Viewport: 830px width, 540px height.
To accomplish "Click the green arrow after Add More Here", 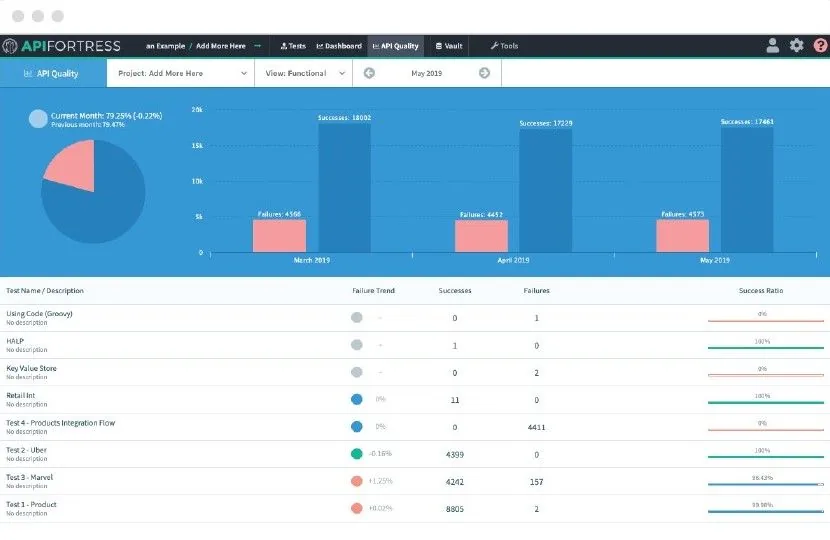I will [258, 46].
